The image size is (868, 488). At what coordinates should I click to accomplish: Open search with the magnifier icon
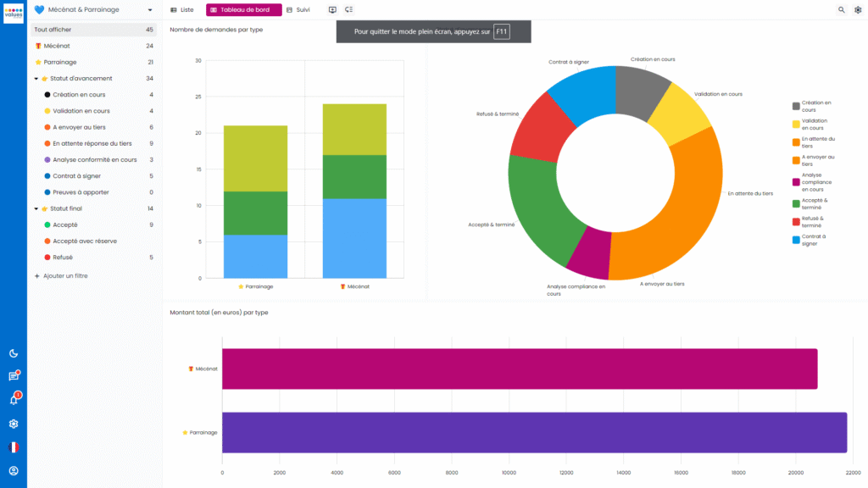tap(841, 9)
